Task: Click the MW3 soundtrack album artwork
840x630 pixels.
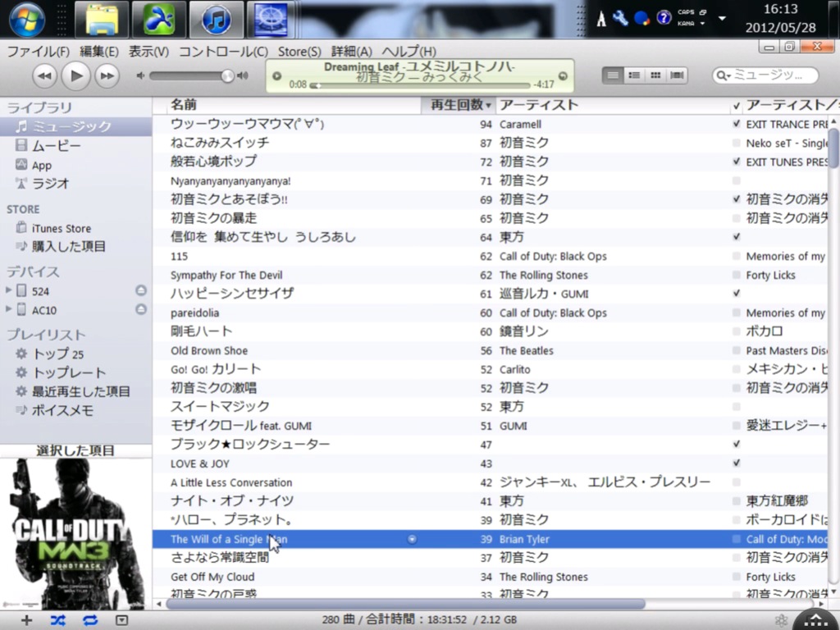Action: click(75, 533)
